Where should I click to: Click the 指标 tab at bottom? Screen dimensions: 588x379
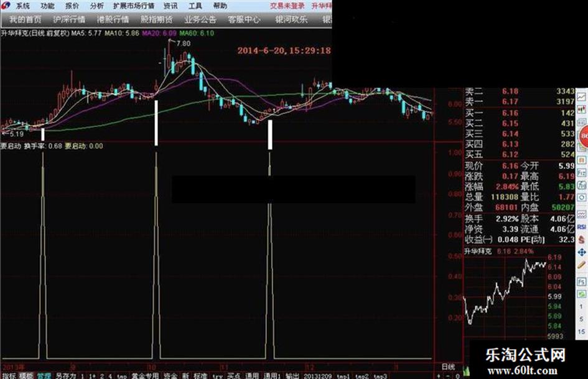point(8,376)
